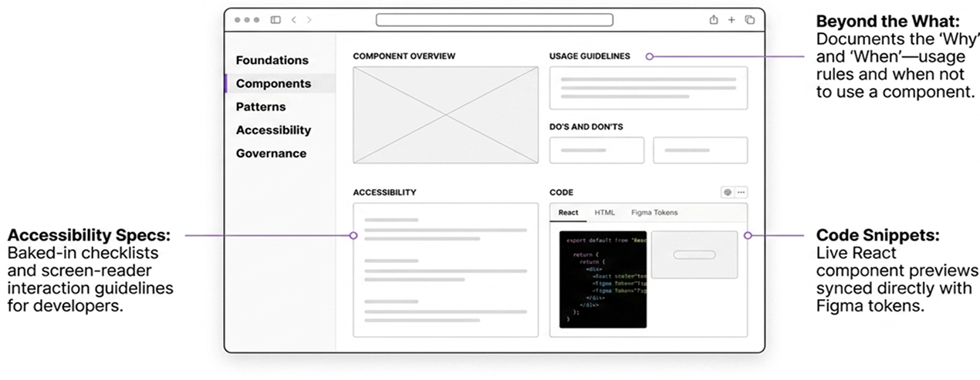Viewport: 980px width, 380px height.
Task: Go to Governance in the sidebar
Action: (x=271, y=153)
